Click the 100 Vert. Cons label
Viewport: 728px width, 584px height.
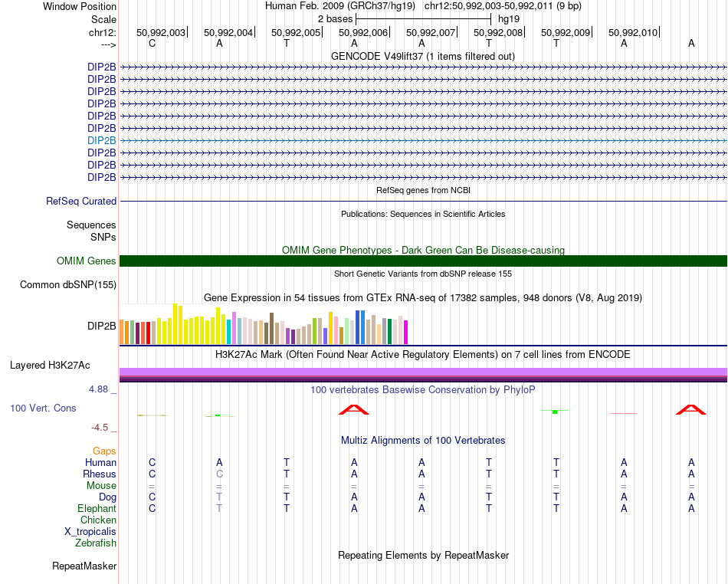click(x=43, y=408)
